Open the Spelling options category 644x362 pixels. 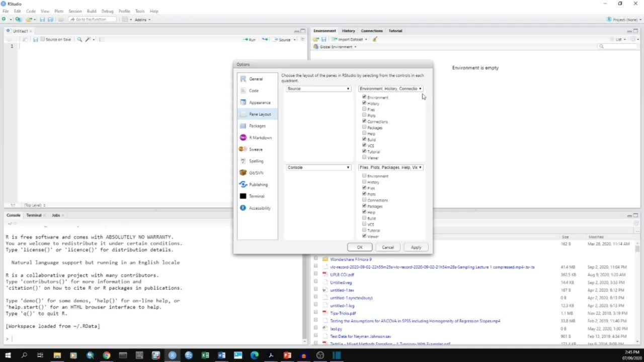pos(257,161)
